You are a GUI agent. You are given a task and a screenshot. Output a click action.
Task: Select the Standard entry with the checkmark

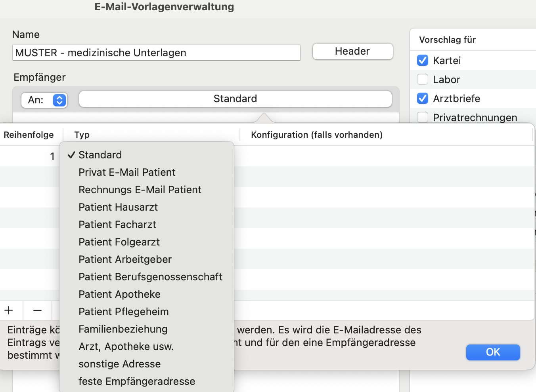click(x=100, y=155)
